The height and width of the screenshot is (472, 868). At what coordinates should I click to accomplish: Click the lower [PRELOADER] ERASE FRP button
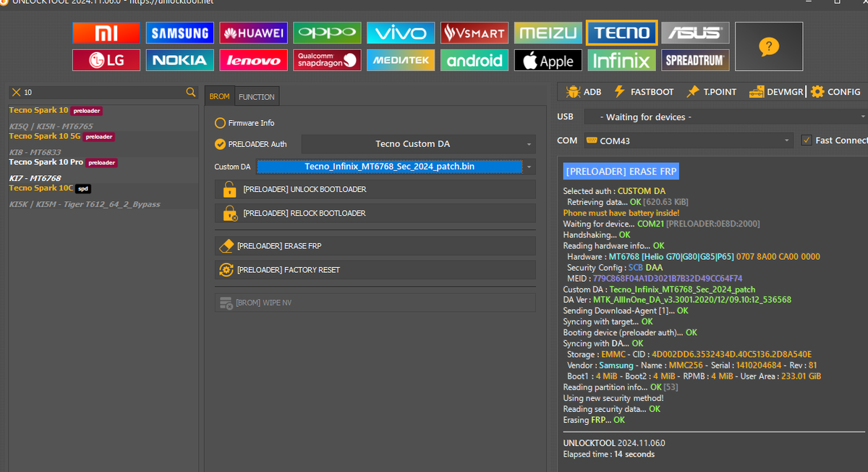375,246
